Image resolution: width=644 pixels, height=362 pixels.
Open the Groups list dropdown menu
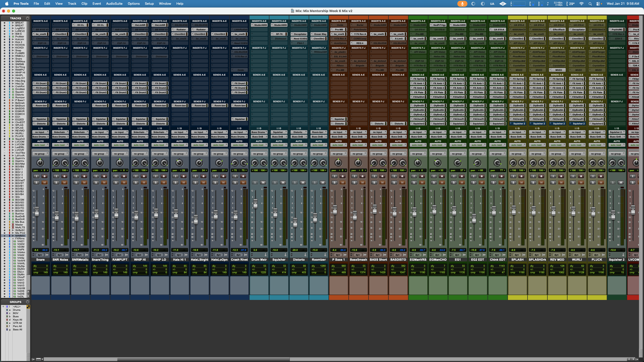(28, 302)
